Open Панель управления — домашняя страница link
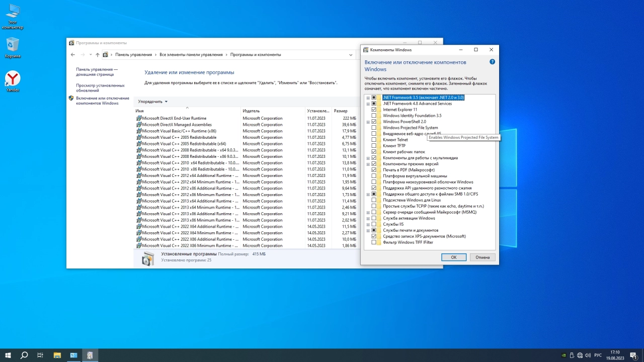 point(97,72)
